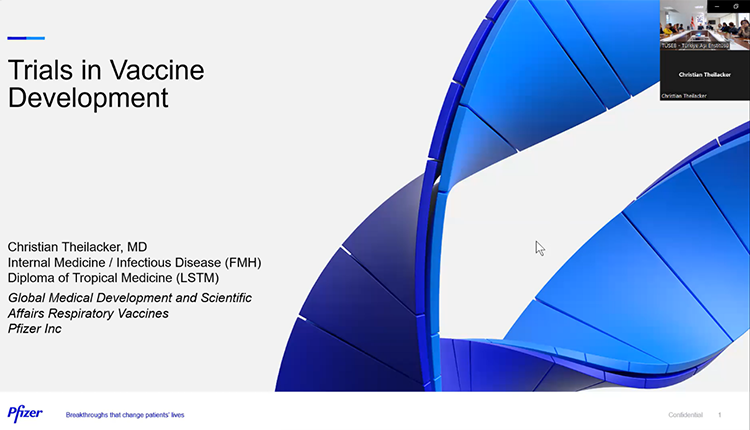The width and height of the screenshot is (750, 430).
Task: Click the 'Confidential' footer label
Action: point(685,415)
